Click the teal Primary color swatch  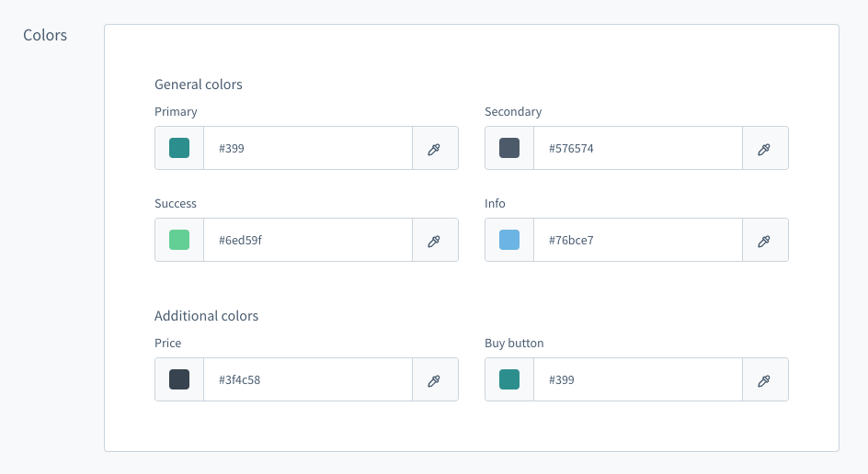(x=179, y=148)
